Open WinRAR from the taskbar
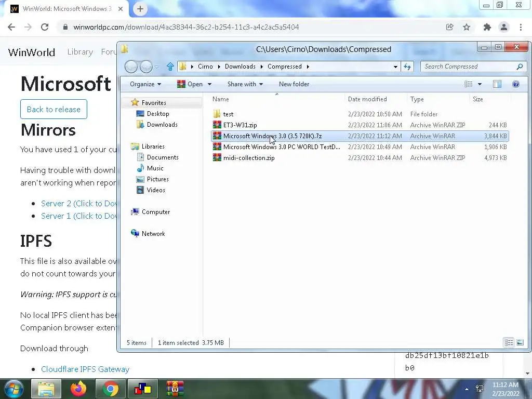 pos(175,389)
